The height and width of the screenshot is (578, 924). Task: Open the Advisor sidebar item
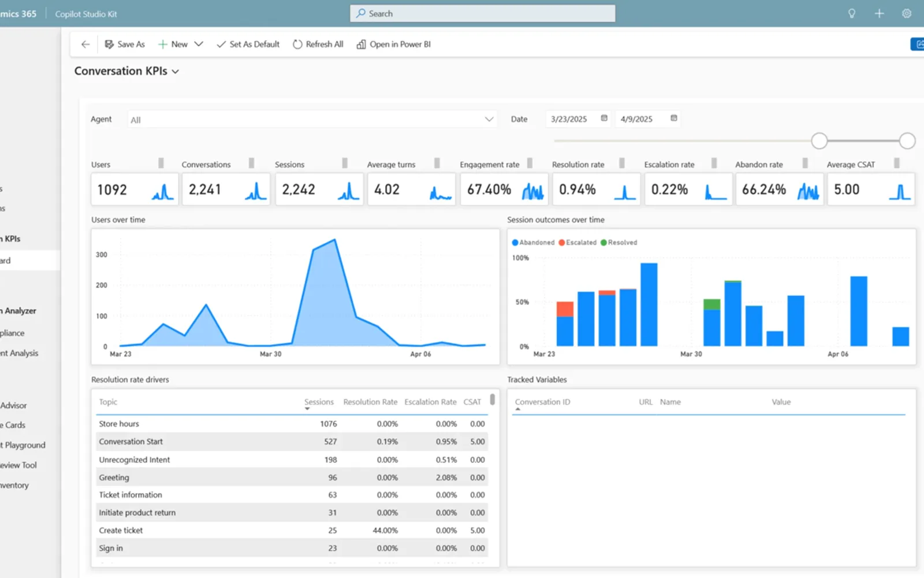click(x=14, y=406)
